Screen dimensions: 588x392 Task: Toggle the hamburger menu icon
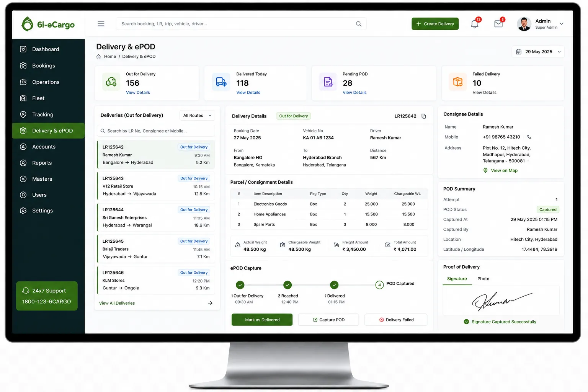click(101, 24)
